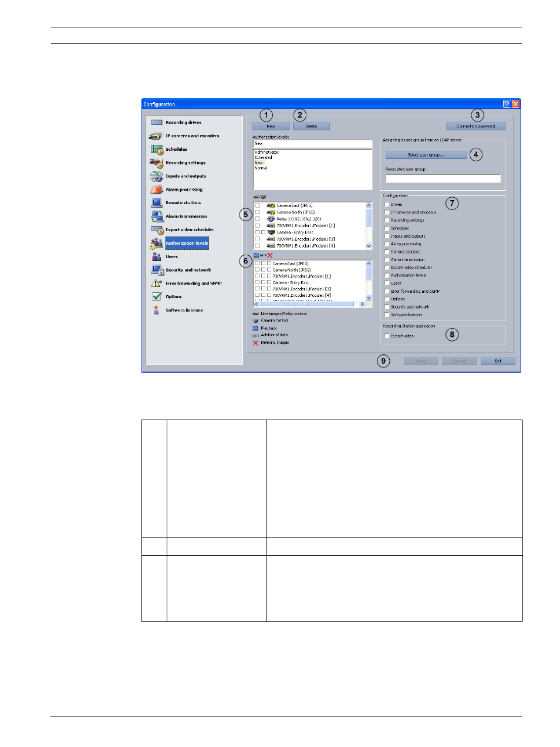Click the authorization level name field
The image size is (560, 747).
312,144
